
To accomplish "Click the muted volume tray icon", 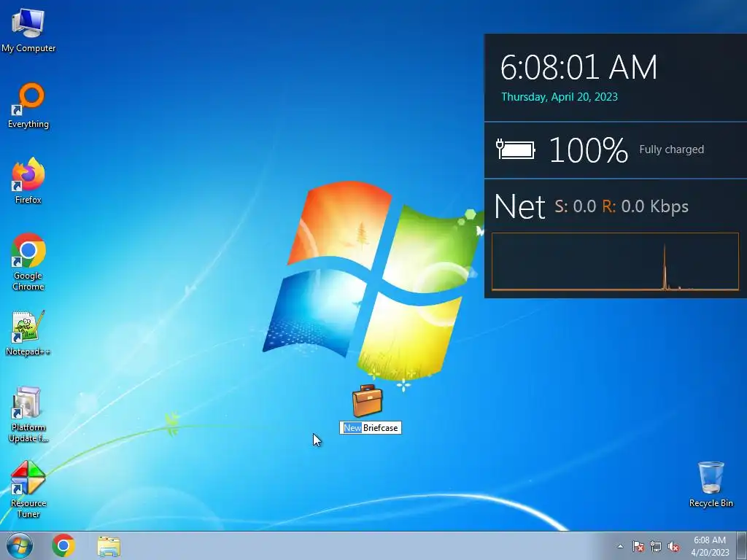I will [673, 546].
